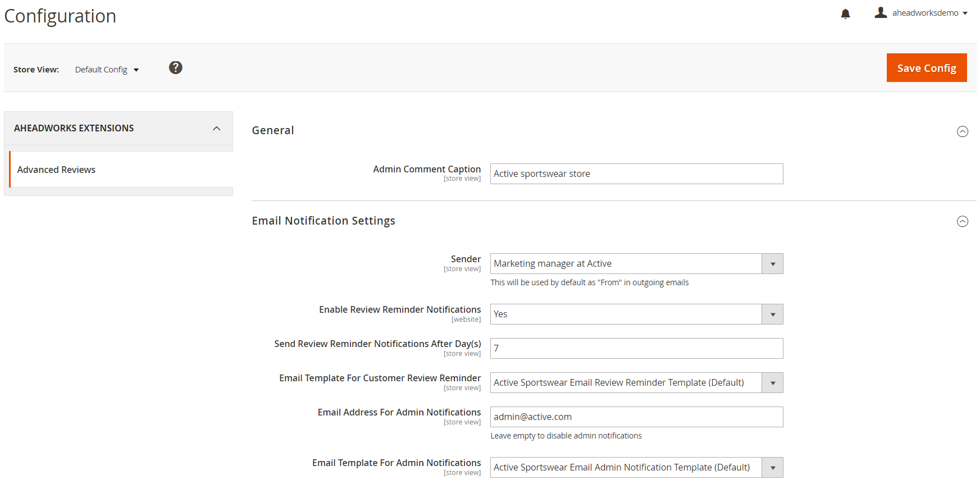Open the notifications bell icon
Viewport: 980px width, 484px height.
(845, 13)
